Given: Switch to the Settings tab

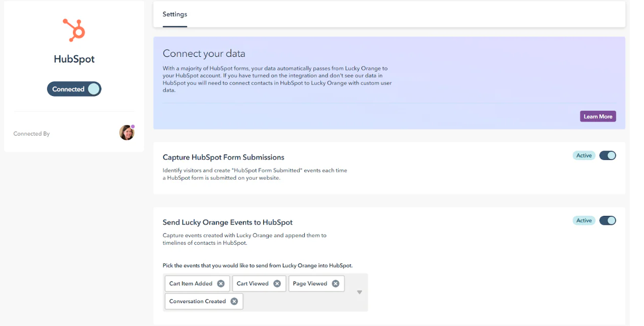Looking at the screenshot, I should point(174,14).
